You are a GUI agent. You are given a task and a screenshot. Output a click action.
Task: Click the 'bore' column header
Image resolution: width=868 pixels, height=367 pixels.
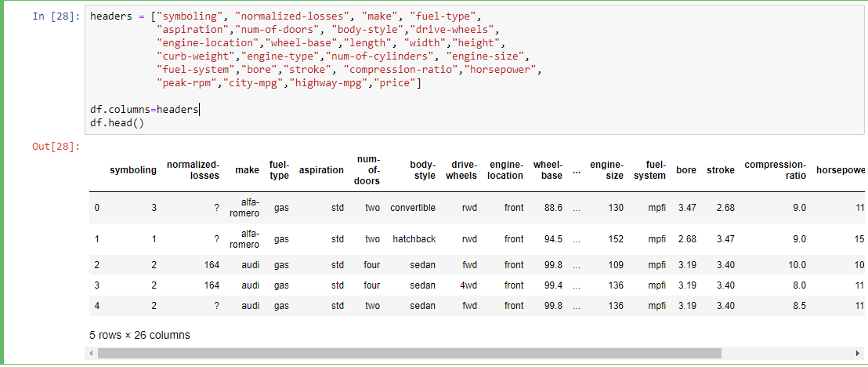[686, 170]
